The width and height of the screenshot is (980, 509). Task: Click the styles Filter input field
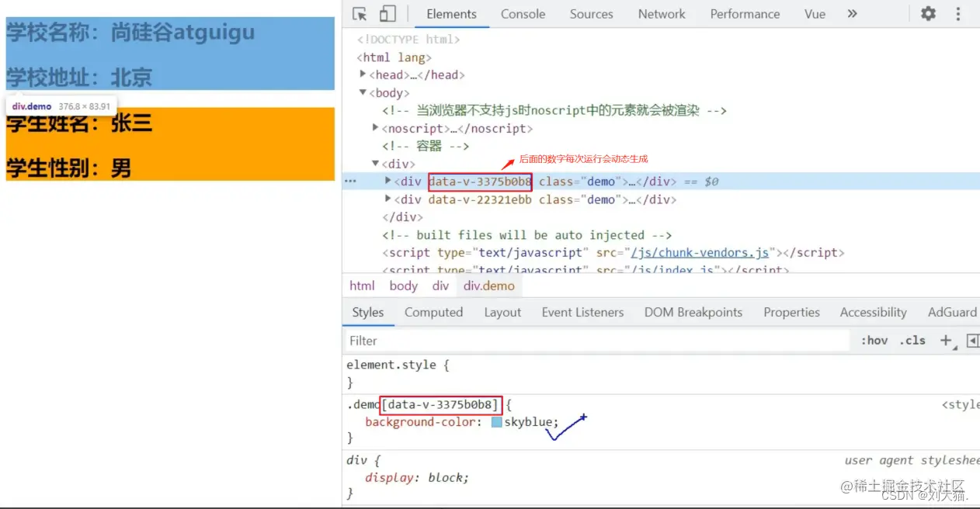click(598, 341)
